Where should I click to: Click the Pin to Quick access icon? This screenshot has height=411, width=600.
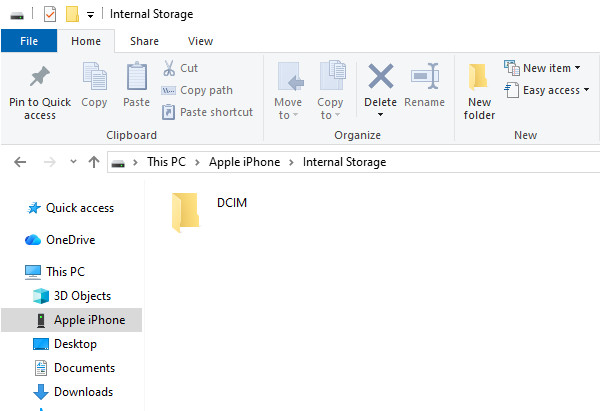[40, 76]
